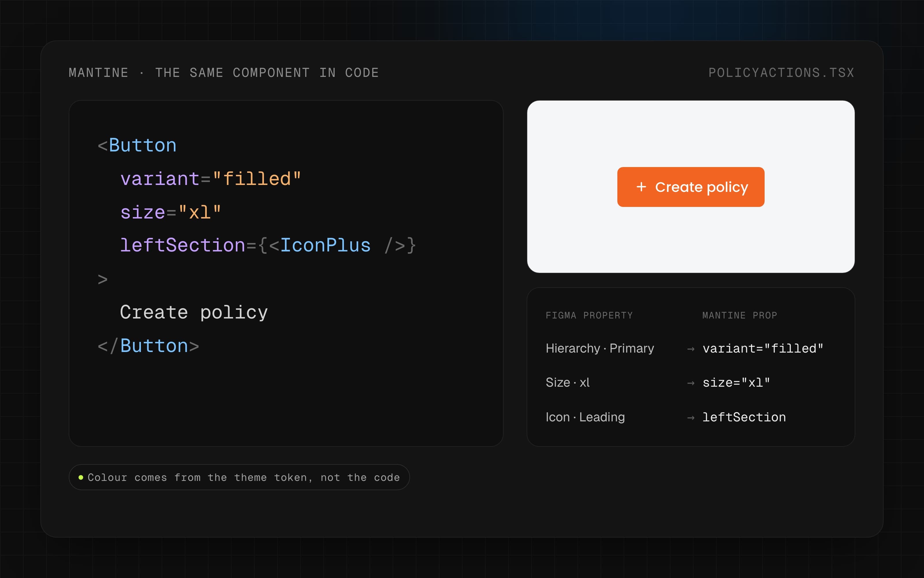
Task: Click size="xl" in the mapping table
Action: click(736, 383)
